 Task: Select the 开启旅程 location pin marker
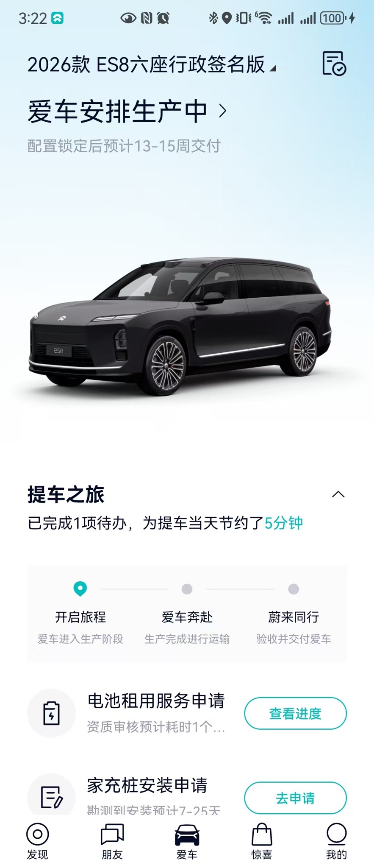click(x=80, y=589)
